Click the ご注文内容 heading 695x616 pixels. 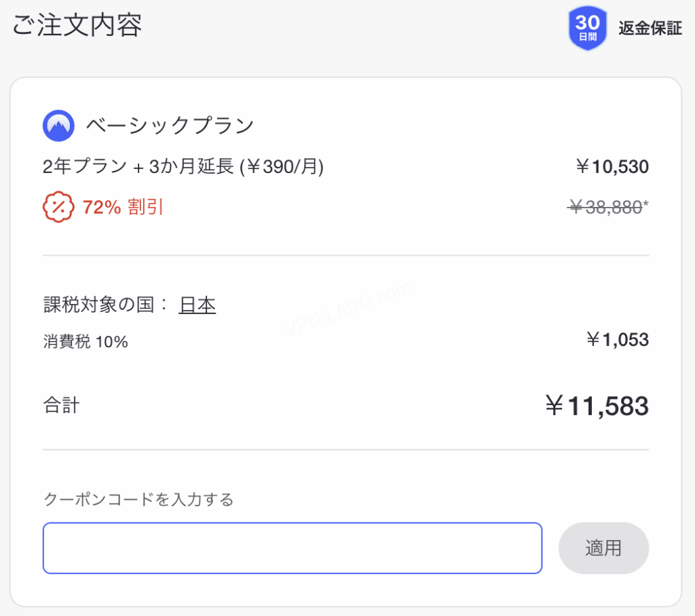point(77,26)
